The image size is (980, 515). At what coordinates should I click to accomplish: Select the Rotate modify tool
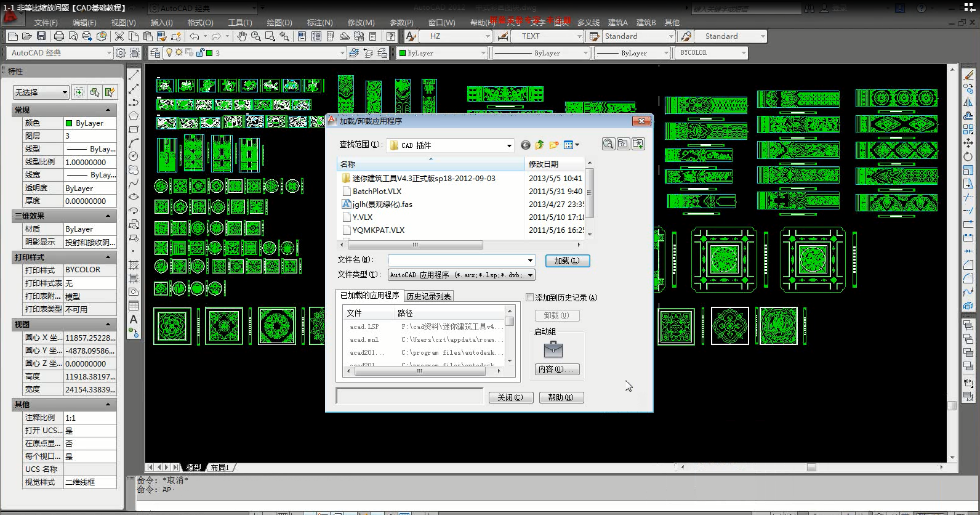968,156
